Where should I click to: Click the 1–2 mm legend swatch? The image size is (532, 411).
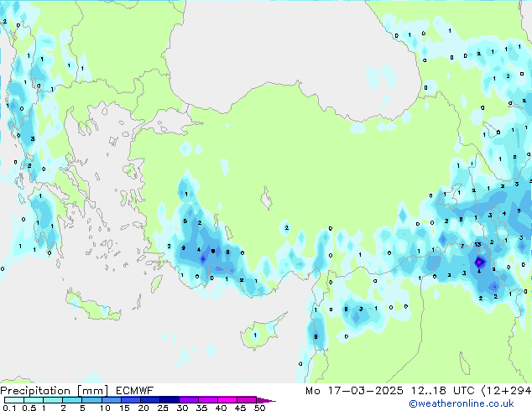[x=53, y=400]
